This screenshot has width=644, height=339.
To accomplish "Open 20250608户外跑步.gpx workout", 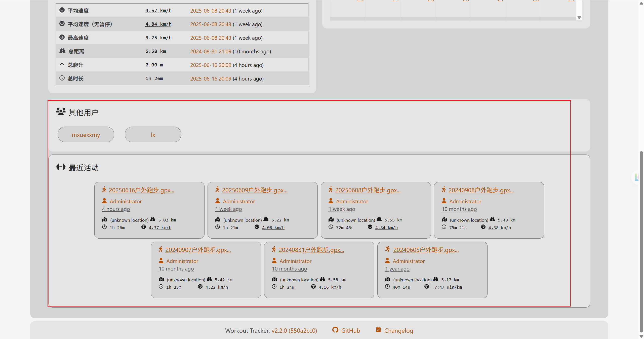I will click(x=368, y=190).
